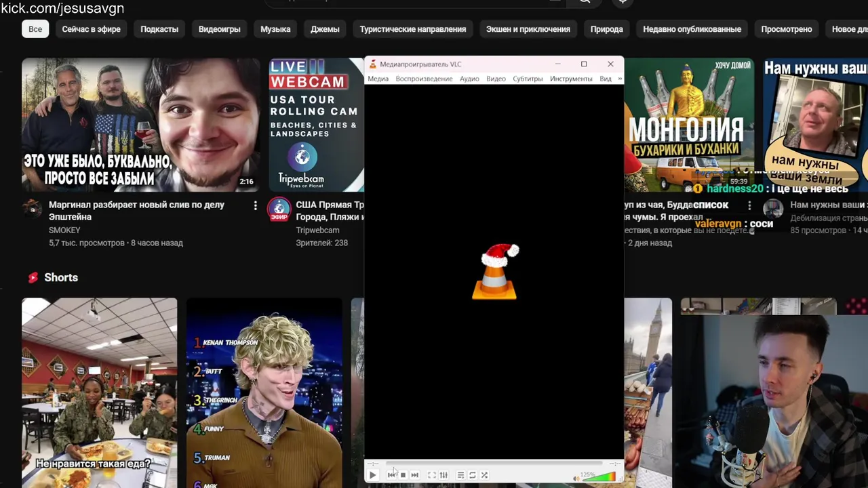Toggle shuffle playback in VLC

(x=484, y=475)
